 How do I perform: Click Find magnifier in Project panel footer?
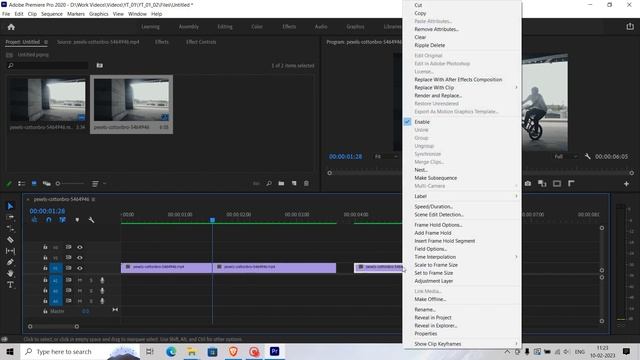point(269,184)
